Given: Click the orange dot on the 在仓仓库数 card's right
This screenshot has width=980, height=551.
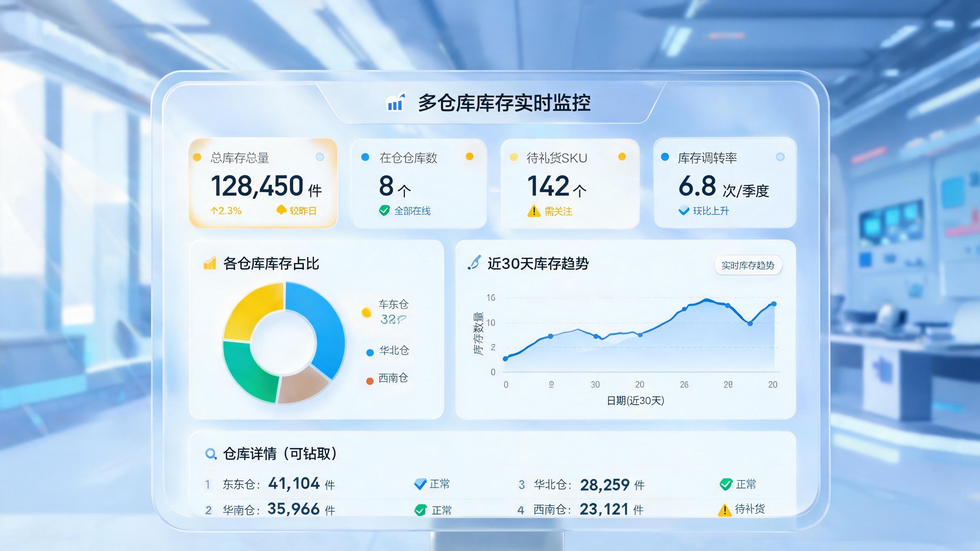Looking at the screenshot, I should click(469, 156).
